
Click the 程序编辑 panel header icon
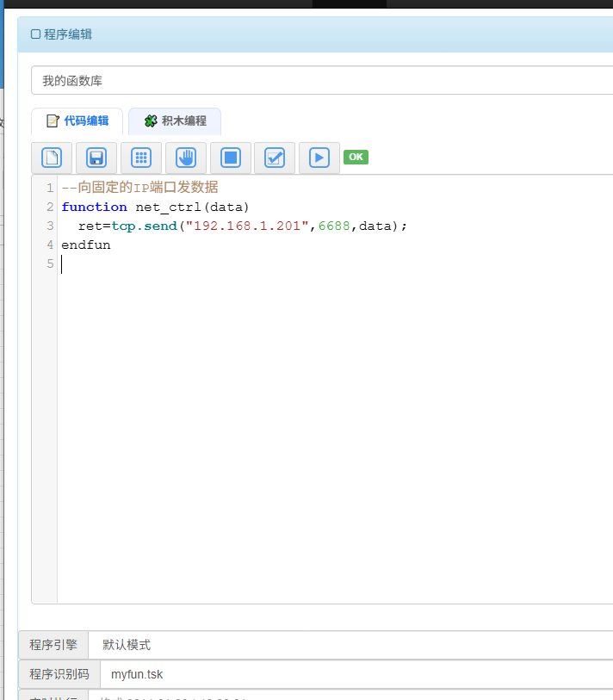click(35, 34)
